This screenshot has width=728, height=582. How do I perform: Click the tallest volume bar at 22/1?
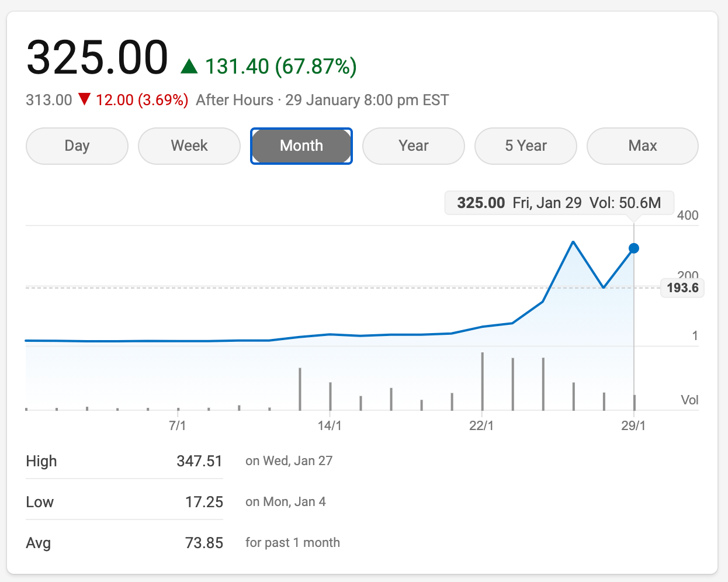(483, 381)
